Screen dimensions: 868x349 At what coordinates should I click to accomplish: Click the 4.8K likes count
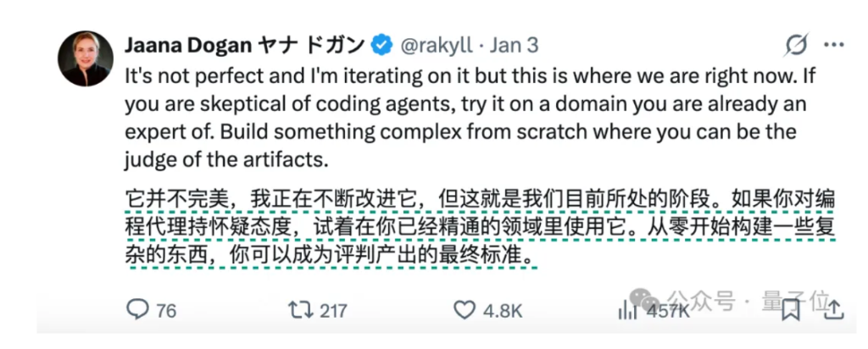point(501,311)
